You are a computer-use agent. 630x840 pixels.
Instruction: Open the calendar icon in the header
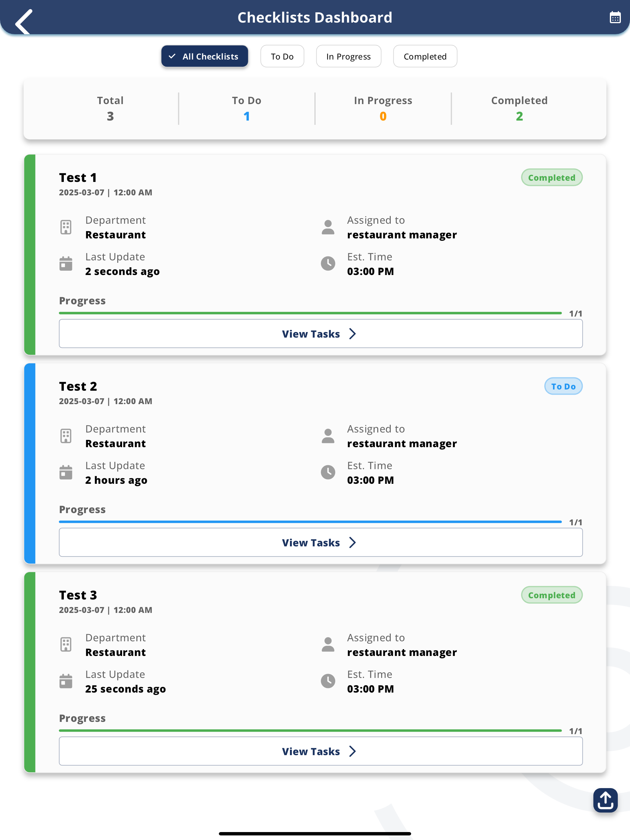coord(615,17)
